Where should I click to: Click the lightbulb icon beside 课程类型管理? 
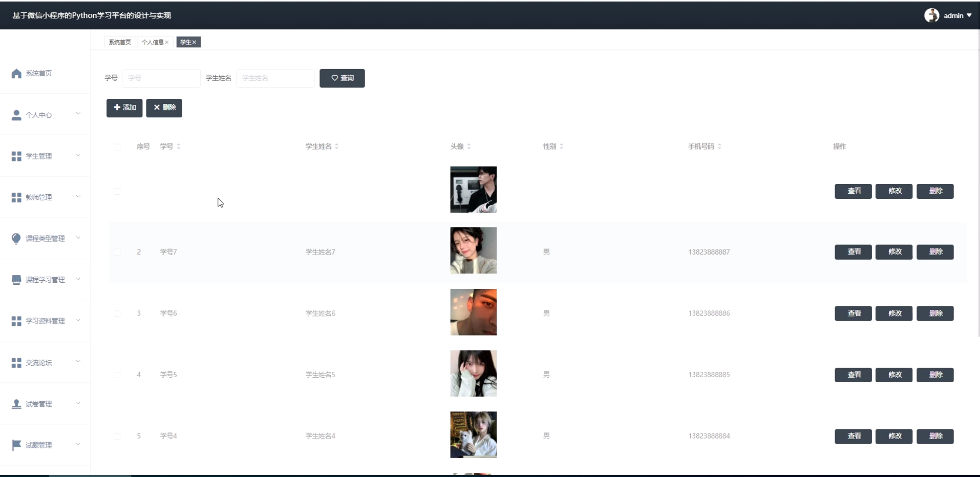pos(16,238)
